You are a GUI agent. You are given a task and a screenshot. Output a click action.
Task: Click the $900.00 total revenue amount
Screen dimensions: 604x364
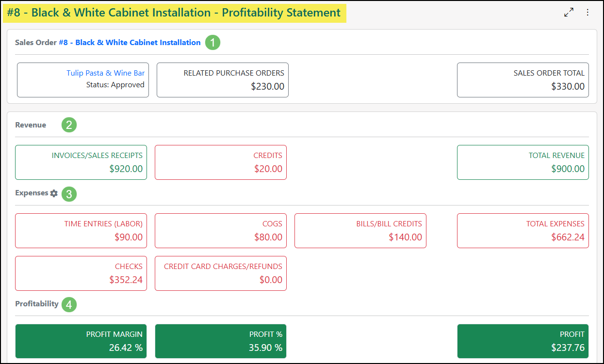[x=568, y=169]
